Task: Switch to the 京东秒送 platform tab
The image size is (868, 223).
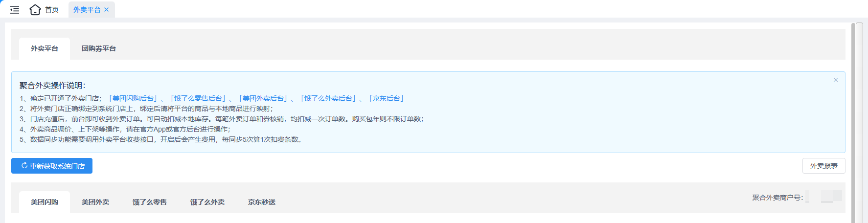Action: [x=262, y=202]
